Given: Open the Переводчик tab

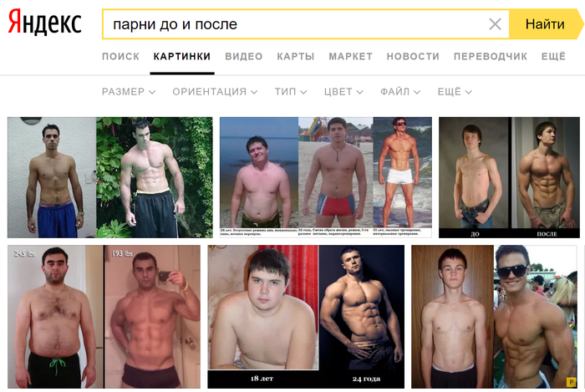Looking at the screenshot, I should coord(491,56).
